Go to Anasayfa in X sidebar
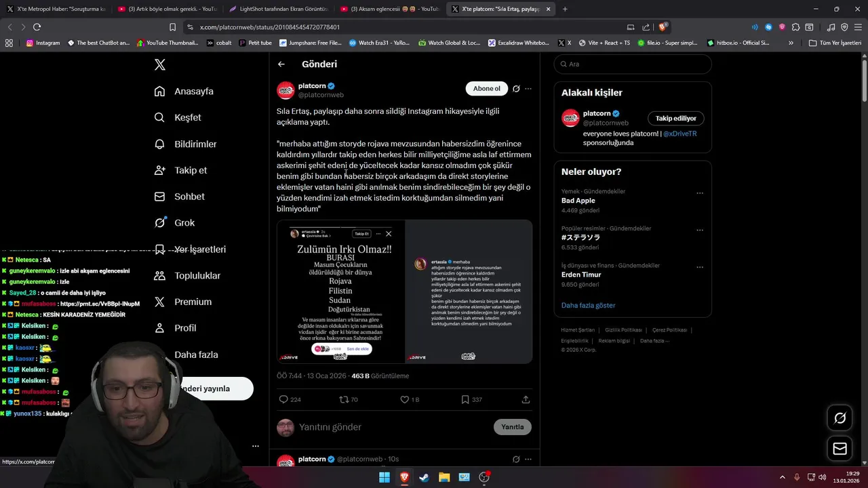868x488 pixels. [184, 91]
